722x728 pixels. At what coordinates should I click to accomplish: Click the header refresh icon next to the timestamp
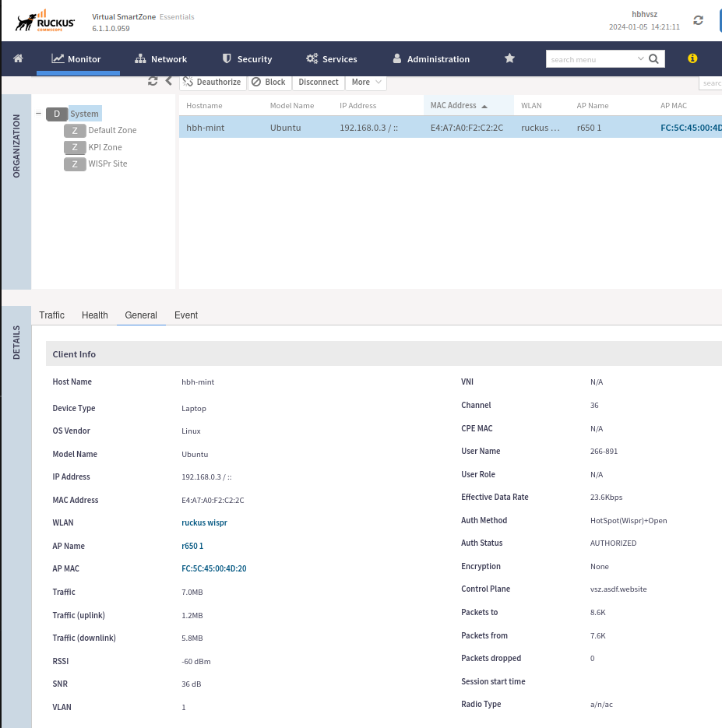[x=698, y=20]
